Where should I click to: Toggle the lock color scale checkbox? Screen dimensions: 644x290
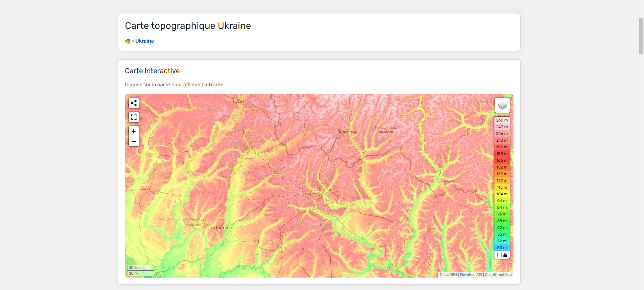[x=499, y=255]
